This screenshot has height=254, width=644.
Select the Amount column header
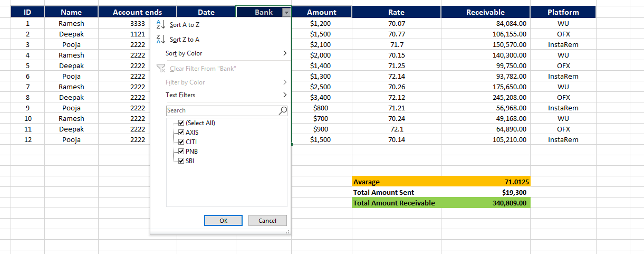click(322, 12)
